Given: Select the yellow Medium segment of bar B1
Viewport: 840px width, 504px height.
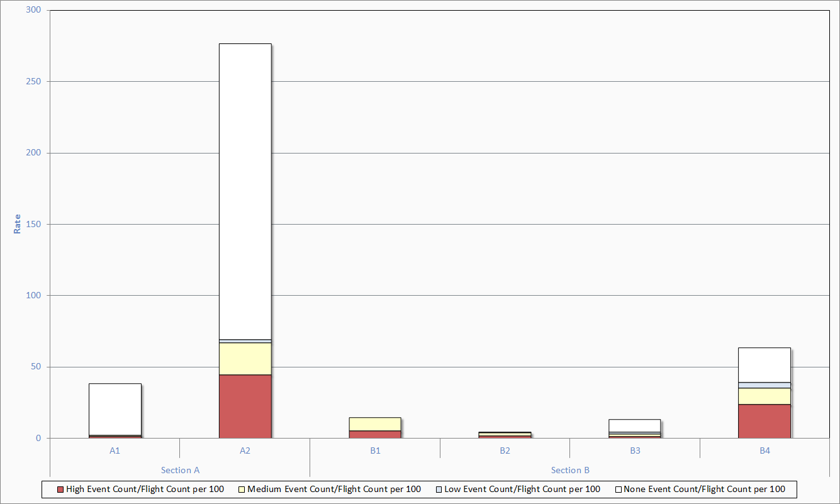Looking at the screenshot, I should tap(375, 425).
